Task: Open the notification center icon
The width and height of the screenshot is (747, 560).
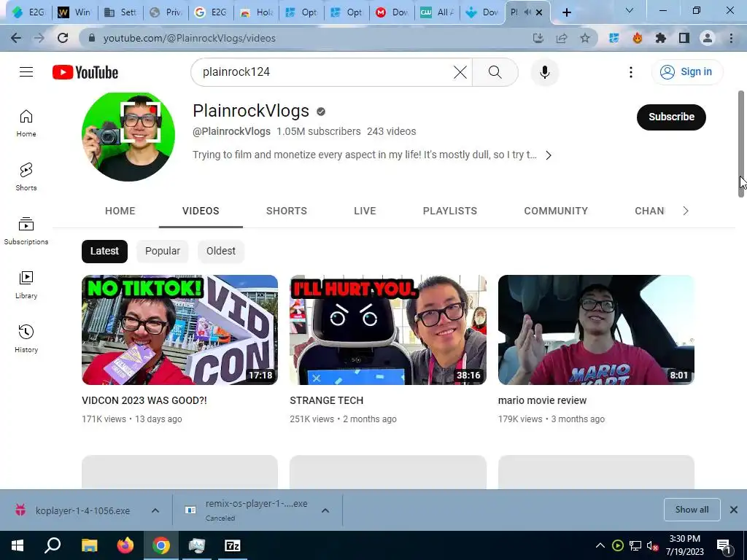Action: [724, 545]
